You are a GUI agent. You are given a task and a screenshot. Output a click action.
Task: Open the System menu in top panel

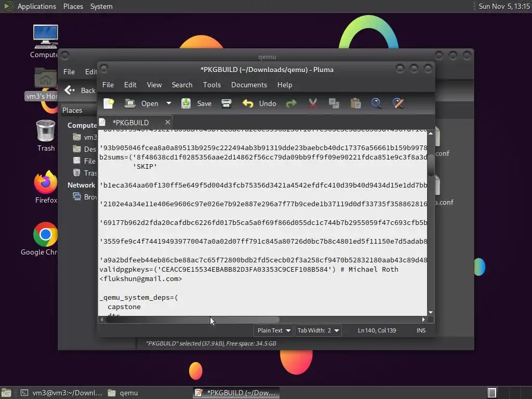pos(101,6)
